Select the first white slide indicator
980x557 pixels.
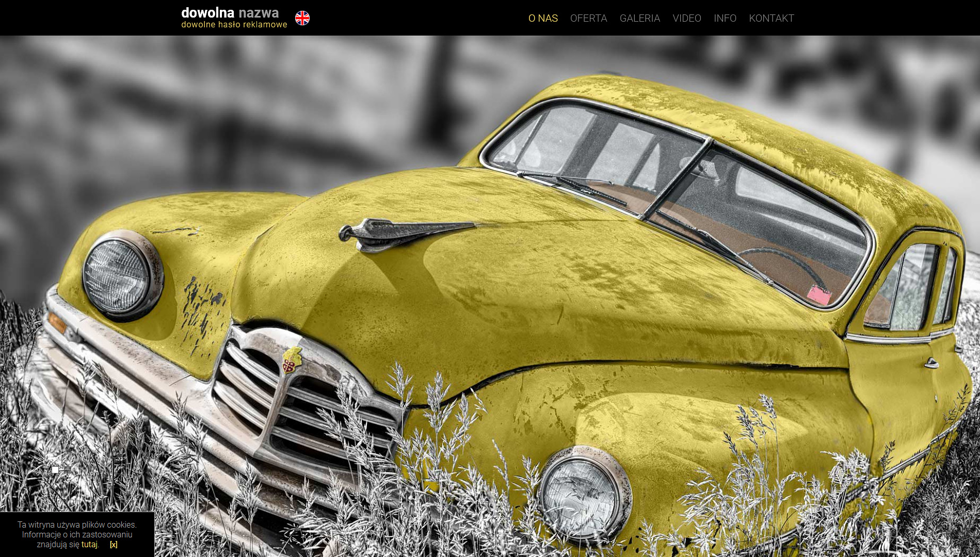click(x=55, y=470)
